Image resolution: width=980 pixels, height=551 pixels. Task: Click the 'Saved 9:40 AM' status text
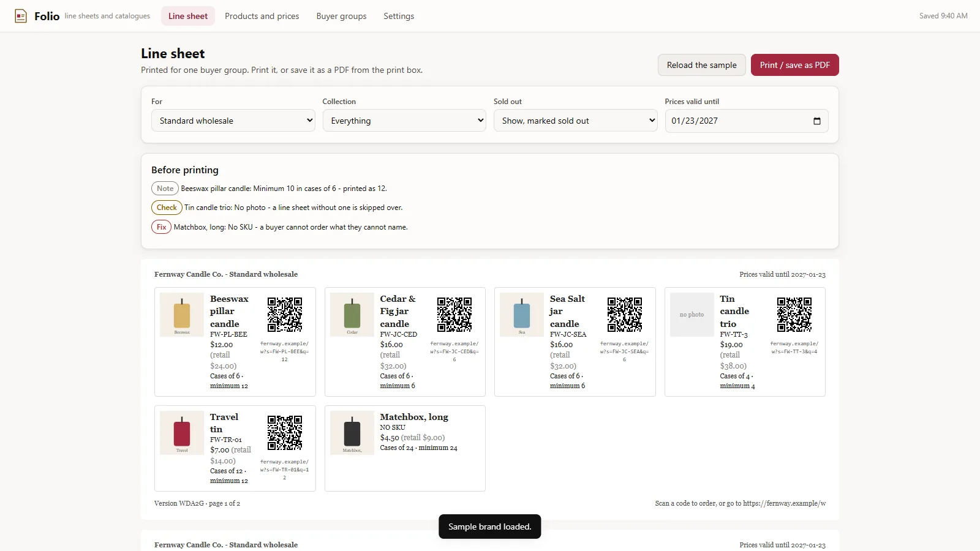[x=943, y=16]
